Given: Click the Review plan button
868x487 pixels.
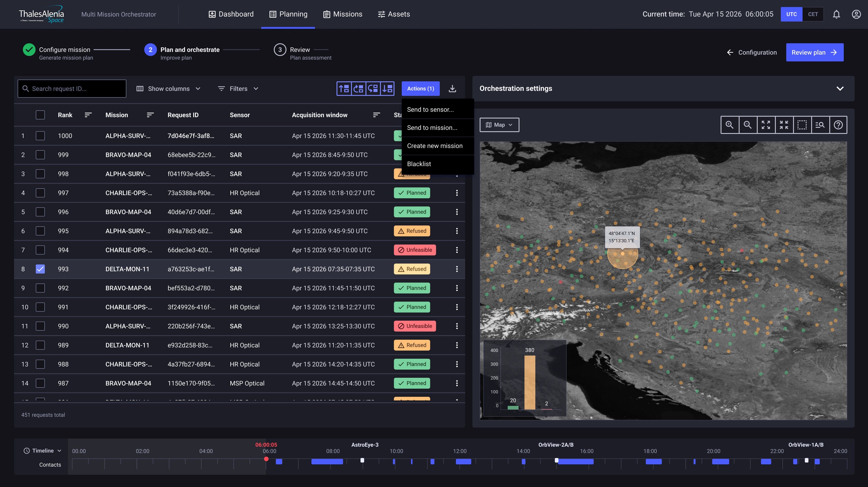Looking at the screenshot, I should pos(814,52).
